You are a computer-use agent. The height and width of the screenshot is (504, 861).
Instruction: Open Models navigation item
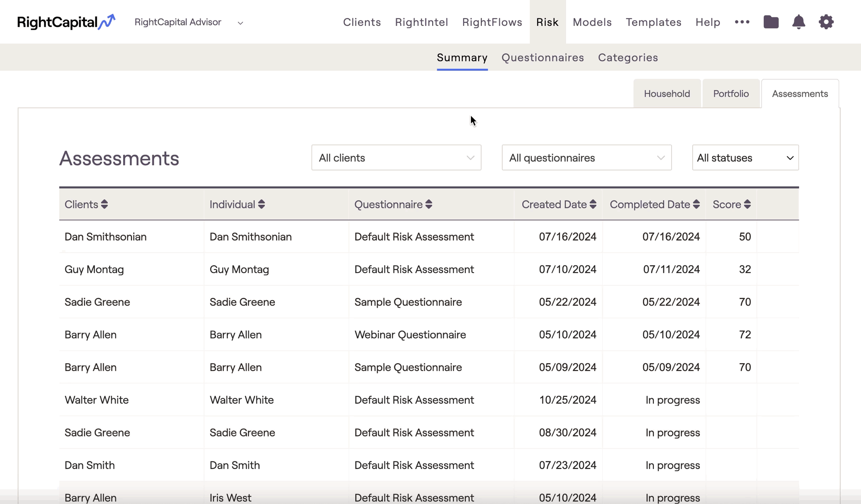coord(592,22)
